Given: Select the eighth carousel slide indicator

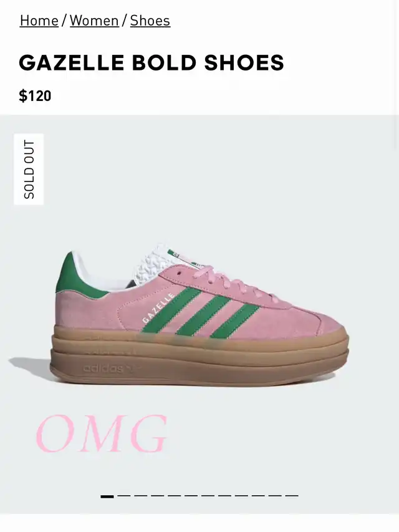Looking at the screenshot, I should coord(224,496).
